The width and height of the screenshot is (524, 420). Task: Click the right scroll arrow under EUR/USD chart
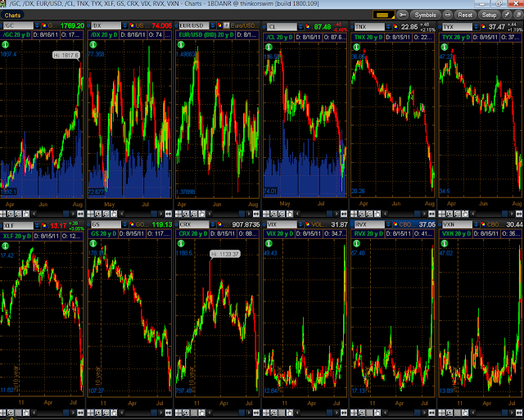(x=248, y=214)
